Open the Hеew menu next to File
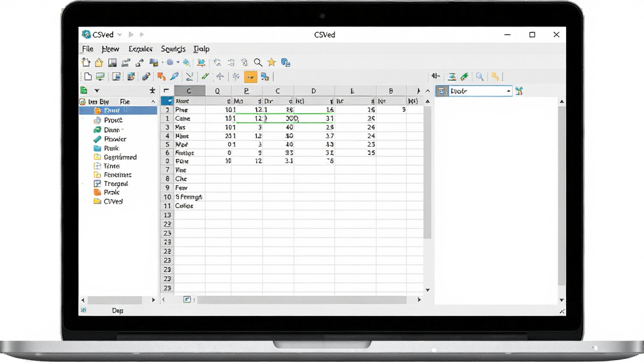 pos(110,49)
